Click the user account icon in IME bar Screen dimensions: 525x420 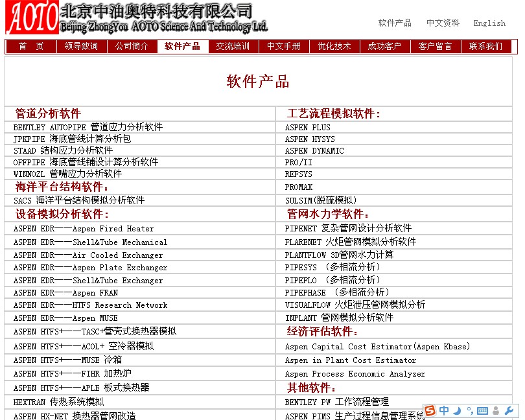tap(496, 411)
